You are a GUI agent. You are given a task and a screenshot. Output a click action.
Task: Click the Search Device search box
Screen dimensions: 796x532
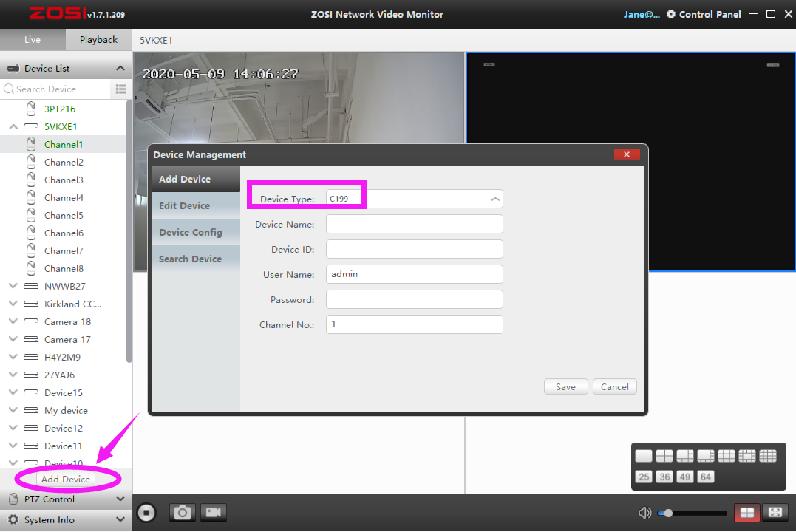click(56, 89)
